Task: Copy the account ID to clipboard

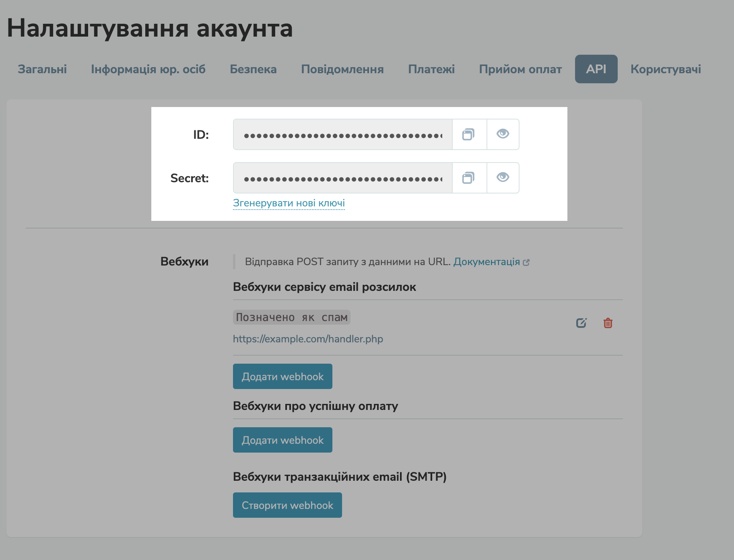Action: coord(469,134)
